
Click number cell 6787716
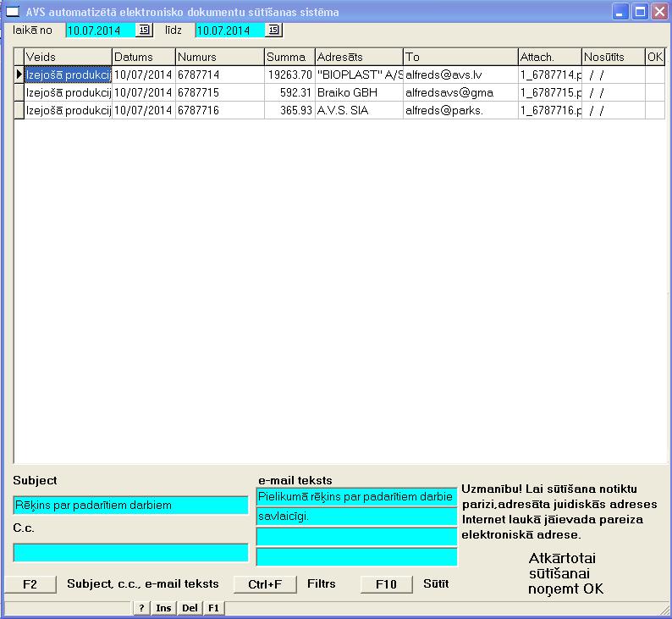pyautogui.click(x=220, y=111)
